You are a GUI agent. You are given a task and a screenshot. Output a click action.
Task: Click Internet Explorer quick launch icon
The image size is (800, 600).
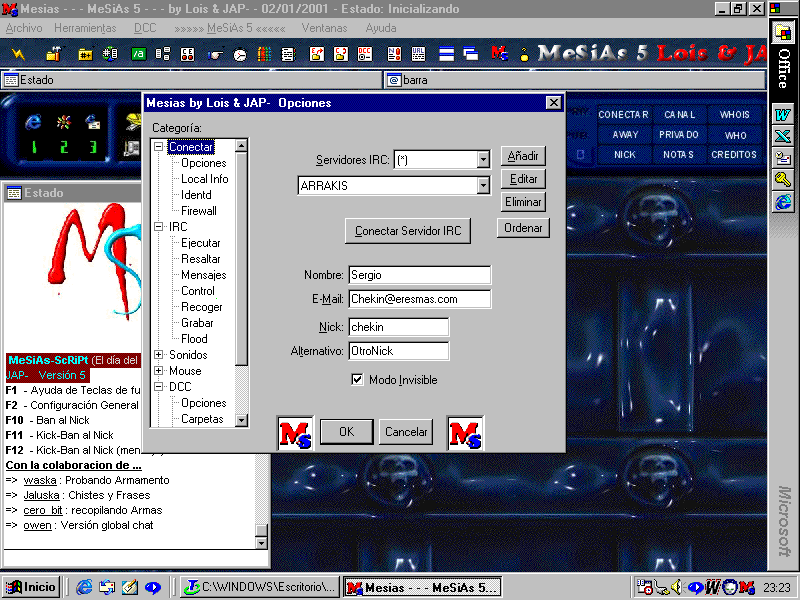tap(84, 587)
